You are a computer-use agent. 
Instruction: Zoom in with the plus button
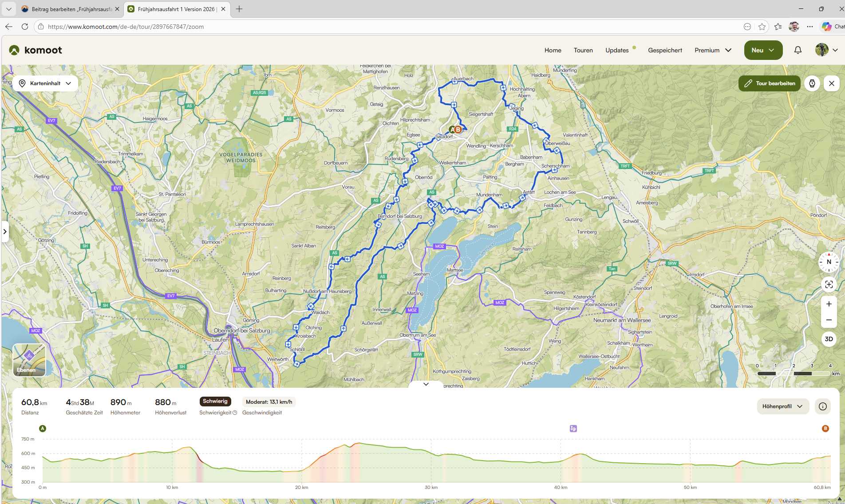pyautogui.click(x=829, y=304)
